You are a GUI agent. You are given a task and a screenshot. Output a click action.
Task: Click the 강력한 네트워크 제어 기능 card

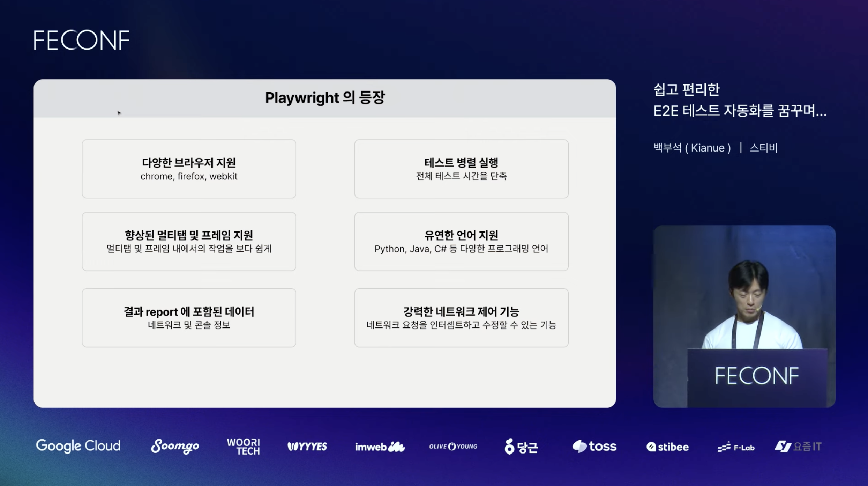461,318
